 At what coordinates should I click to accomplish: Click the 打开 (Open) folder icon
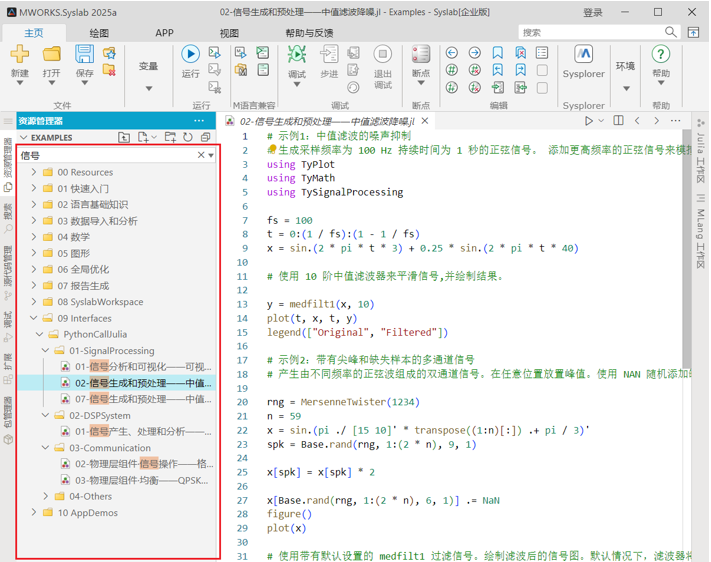pyautogui.click(x=51, y=54)
